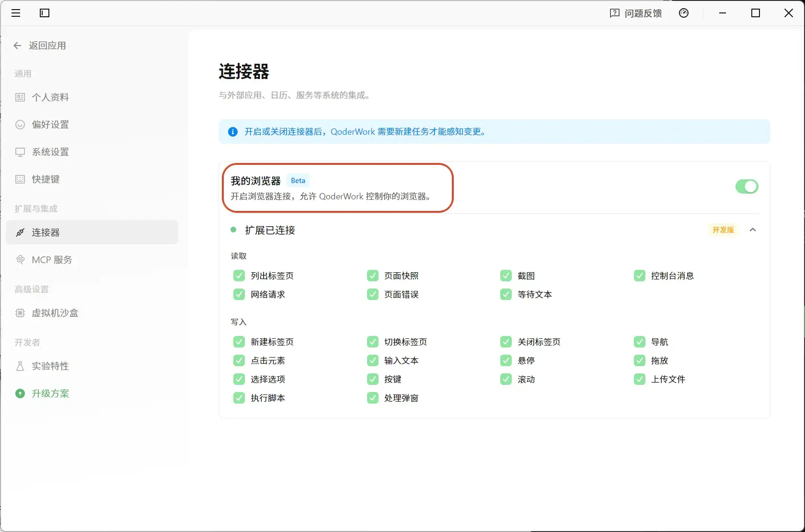Click the box icon next to 虚拟机沙盒
The width and height of the screenshot is (805, 532).
pos(20,313)
